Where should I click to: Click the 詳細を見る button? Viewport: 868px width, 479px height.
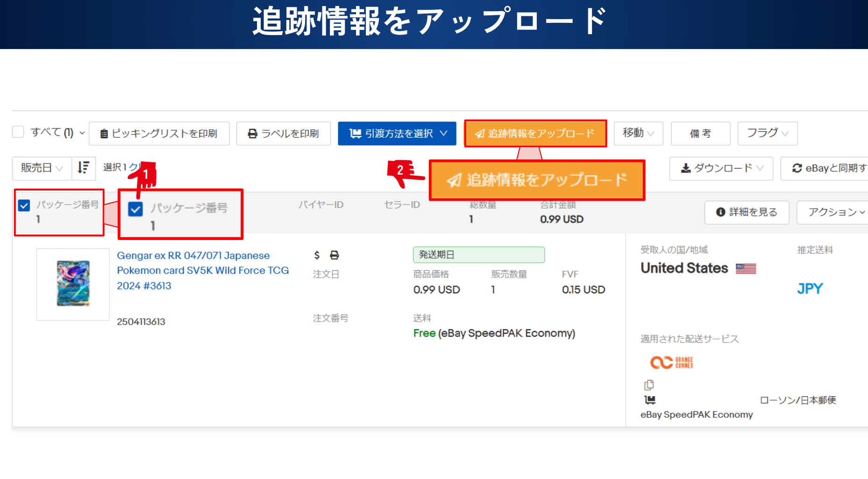point(747,212)
